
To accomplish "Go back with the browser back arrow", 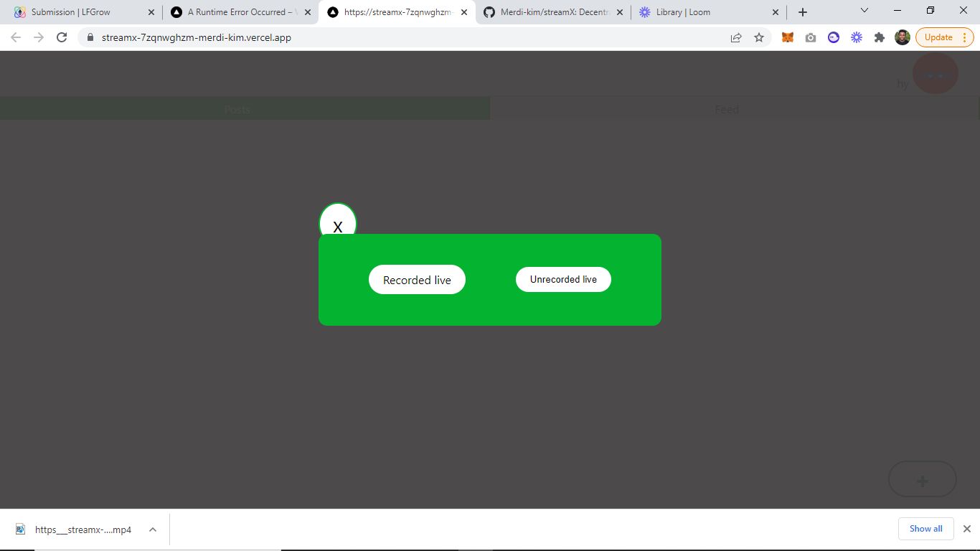I will [16, 37].
